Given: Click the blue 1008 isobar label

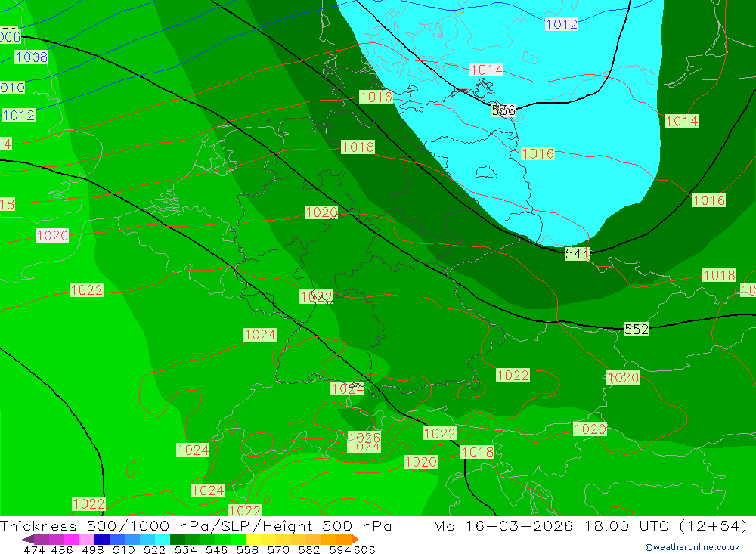Looking at the screenshot, I should tap(31, 57).
